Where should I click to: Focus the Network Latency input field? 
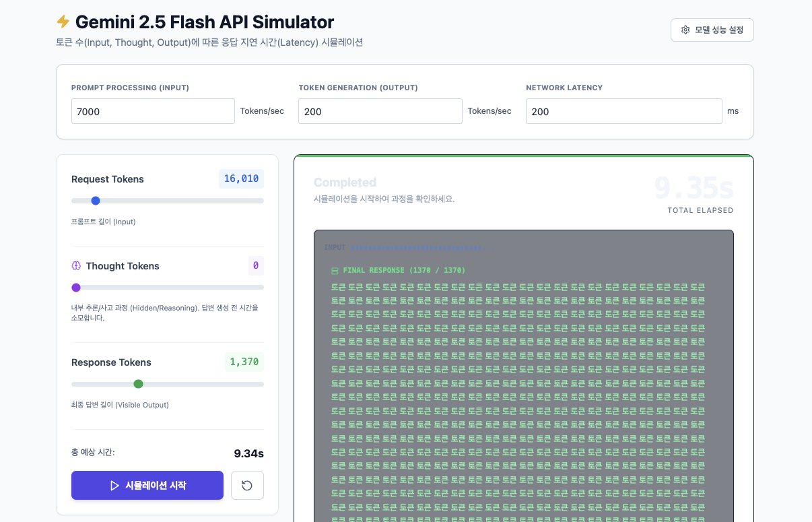point(623,111)
